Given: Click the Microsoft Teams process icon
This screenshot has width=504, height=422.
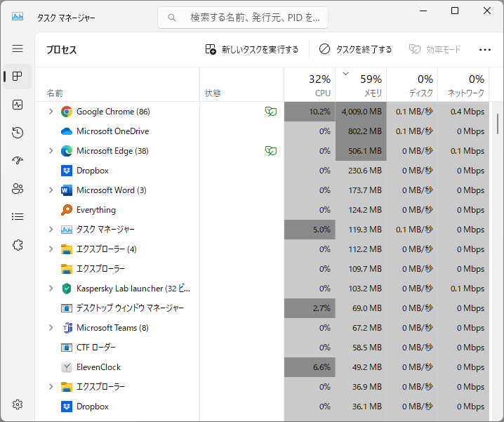Looking at the screenshot, I should click(67, 328).
